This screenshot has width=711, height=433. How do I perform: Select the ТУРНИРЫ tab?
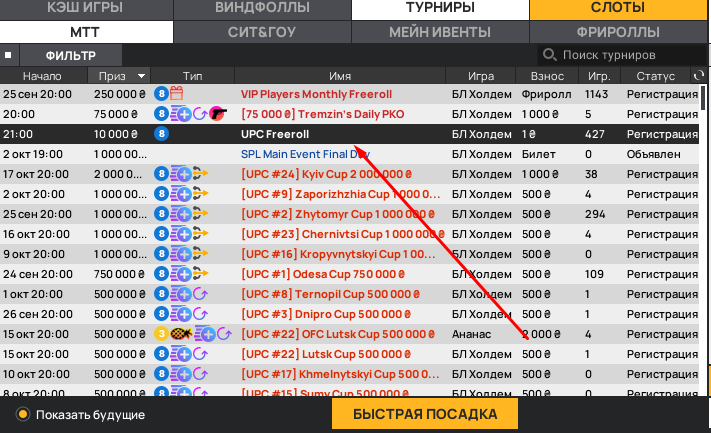[x=440, y=8]
